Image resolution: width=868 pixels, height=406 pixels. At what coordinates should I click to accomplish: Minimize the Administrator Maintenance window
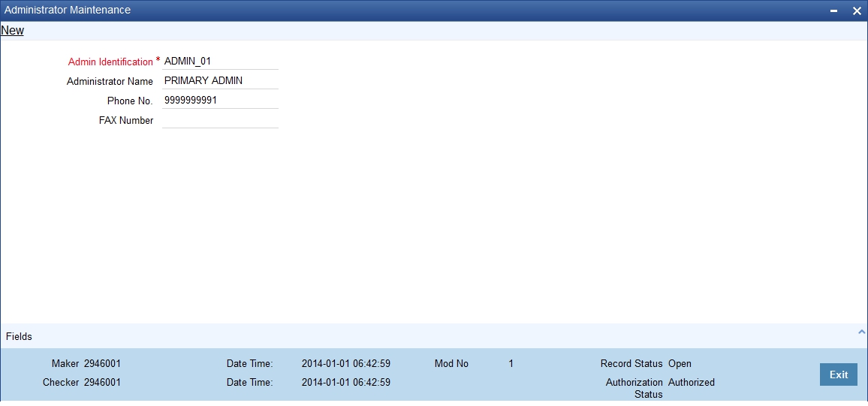[x=833, y=11]
